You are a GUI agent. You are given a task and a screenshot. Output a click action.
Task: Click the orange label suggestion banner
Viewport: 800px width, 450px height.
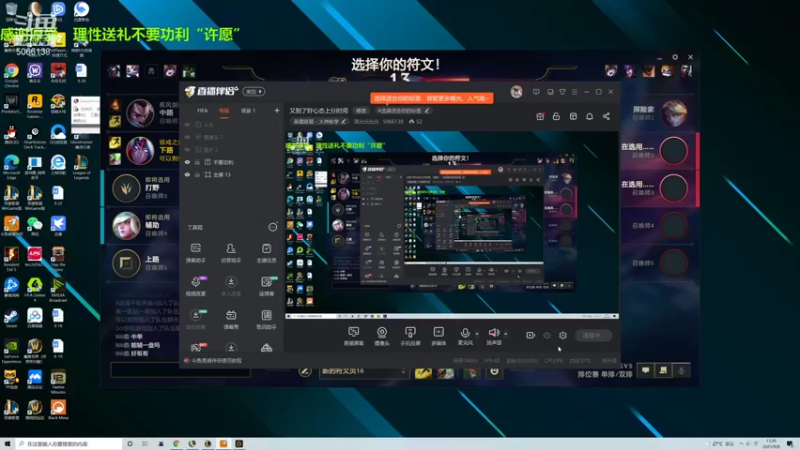click(432, 98)
